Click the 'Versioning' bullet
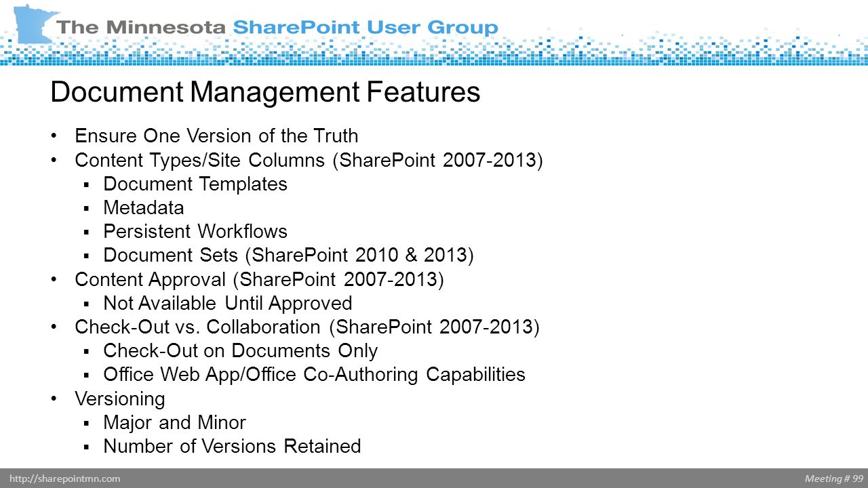 coord(120,399)
